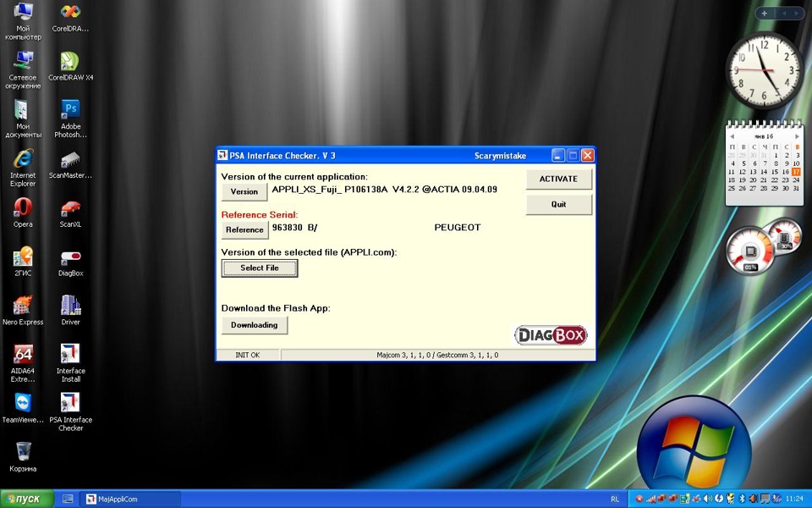Select the Driver desktop icon
Viewport: 812px width, 508px height.
pos(70,310)
